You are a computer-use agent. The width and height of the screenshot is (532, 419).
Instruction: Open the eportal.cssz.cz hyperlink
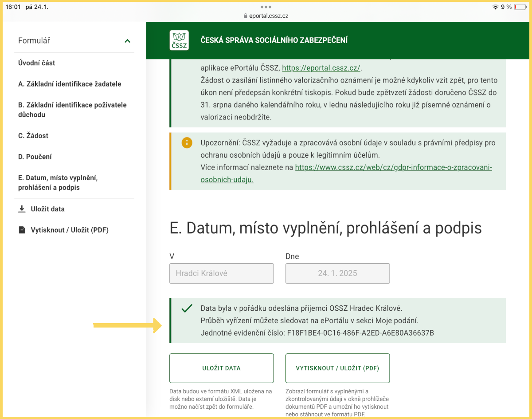321,68
